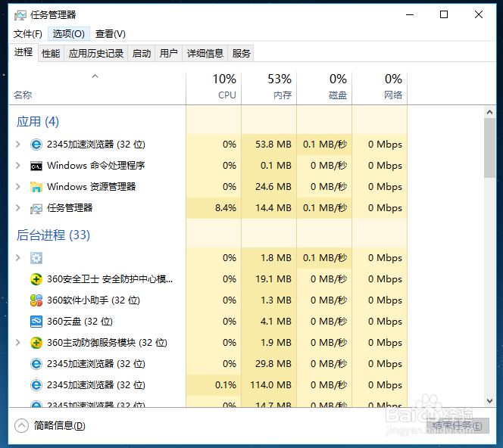The width and height of the screenshot is (503, 448).
Task: Click the icon of 2345加速浏览器 using 29.8 MB
Action: 36,364
